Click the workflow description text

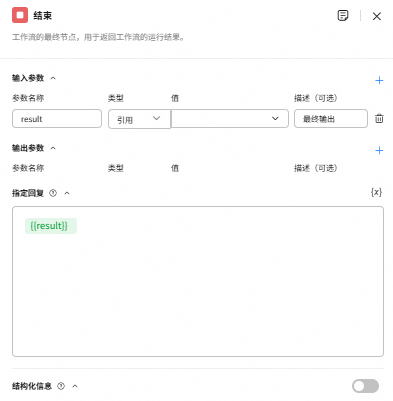coord(98,37)
